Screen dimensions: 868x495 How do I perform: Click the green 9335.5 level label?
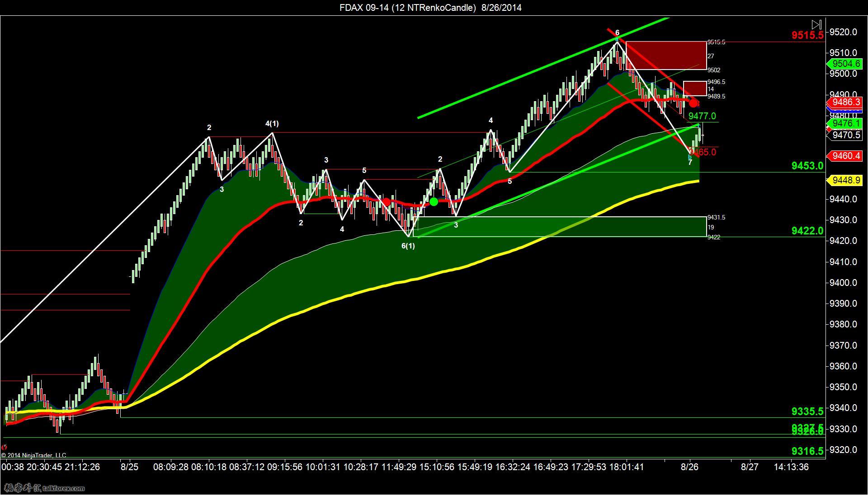pyautogui.click(x=807, y=411)
